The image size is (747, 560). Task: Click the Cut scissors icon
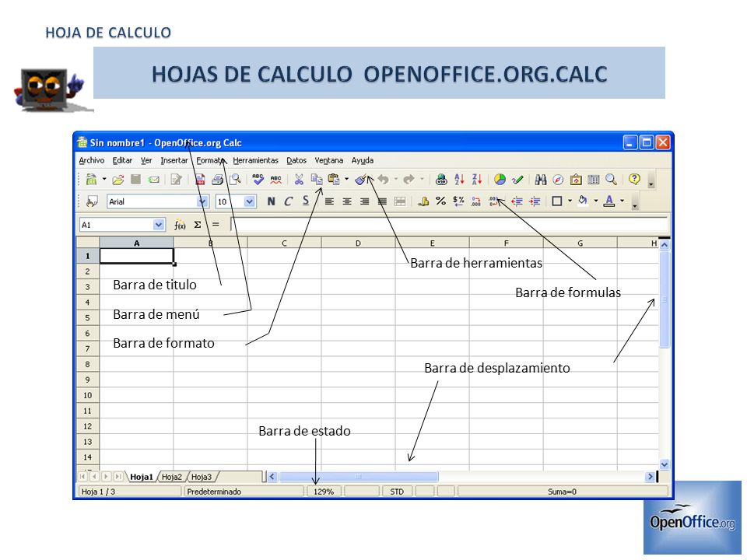pos(299,180)
